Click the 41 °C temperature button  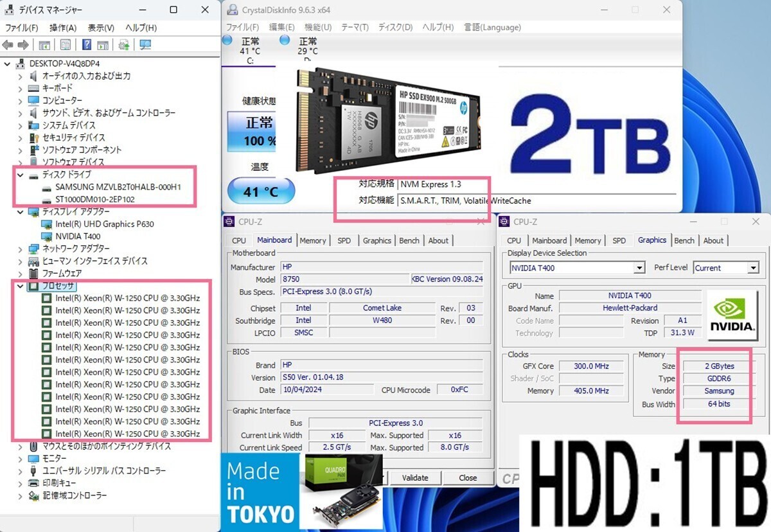click(x=261, y=191)
